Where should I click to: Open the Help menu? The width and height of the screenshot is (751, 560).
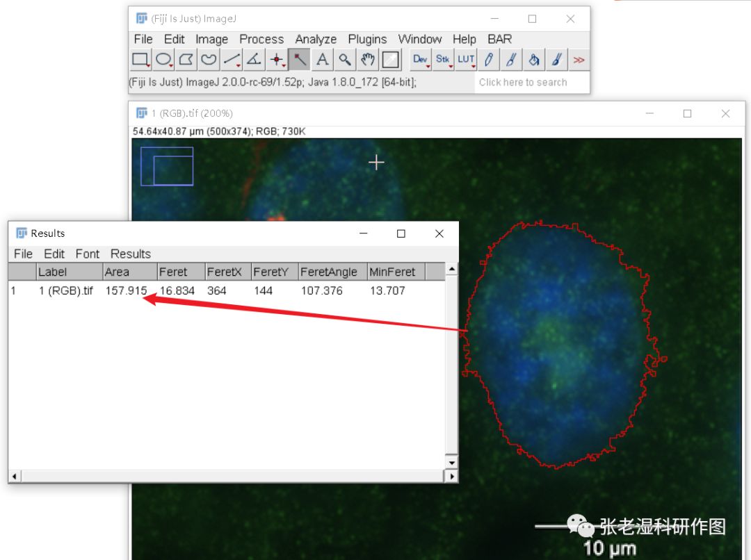(x=464, y=39)
